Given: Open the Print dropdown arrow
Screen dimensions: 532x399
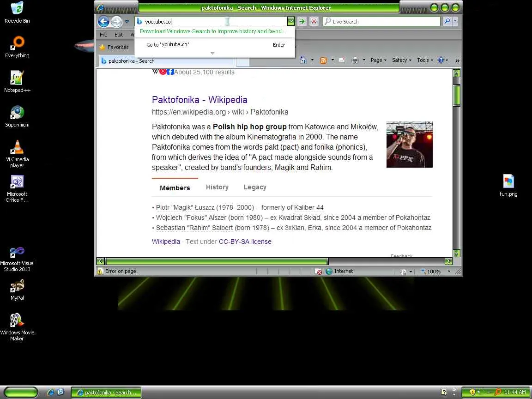Looking at the screenshot, I should [364, 60].
